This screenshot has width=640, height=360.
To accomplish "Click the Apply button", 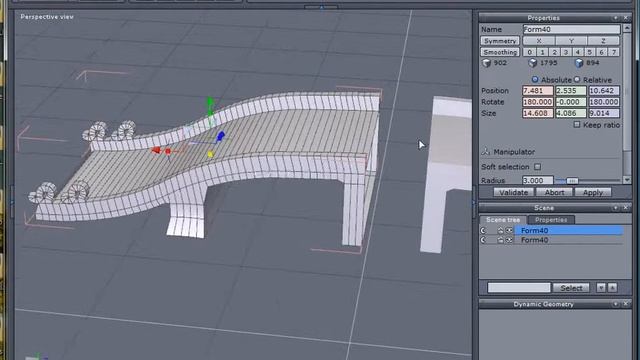I will pyautogui.click(x=593, y=192).
